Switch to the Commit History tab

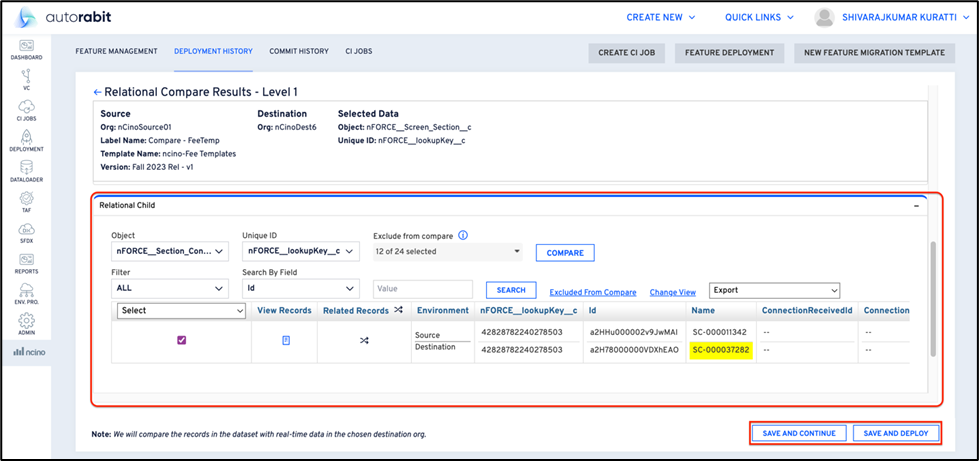298,52
